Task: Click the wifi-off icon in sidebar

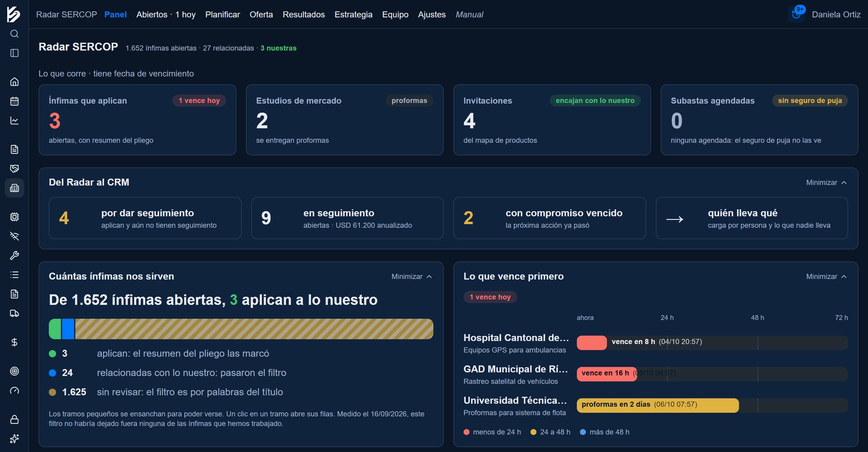Action: point(14,236)
